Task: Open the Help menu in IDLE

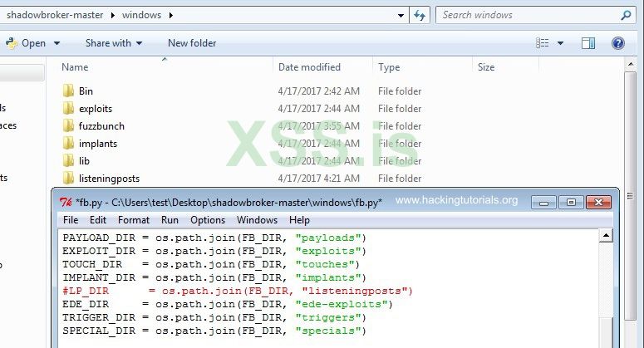Action: coord(299,220)
